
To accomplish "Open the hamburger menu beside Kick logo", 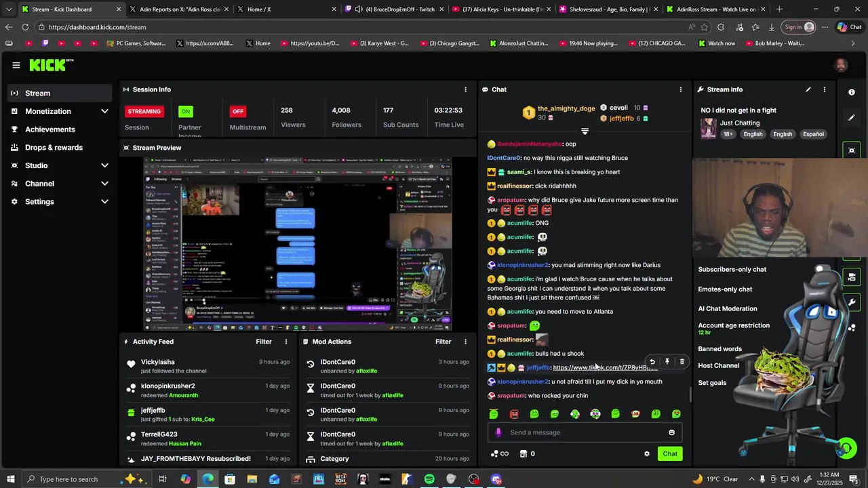I will pos(16,65).
